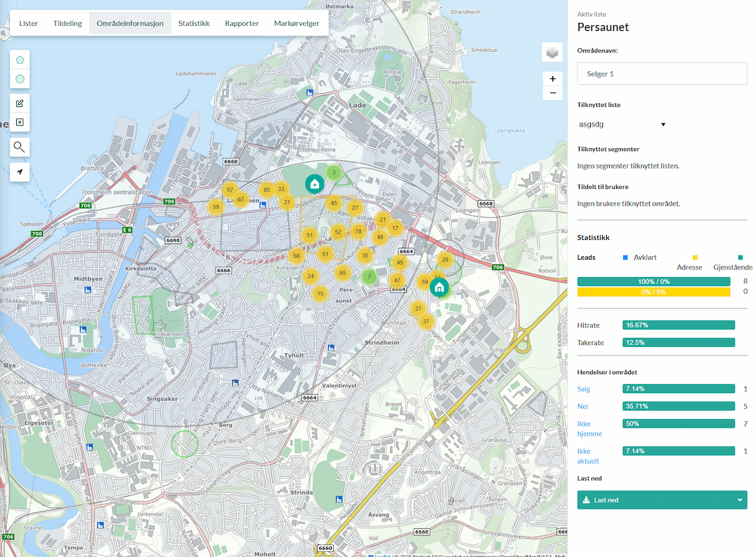Open yellow cluster marker 33
Image resolution: width=756 pixels, height=557 pixels.
click(281, 189)
